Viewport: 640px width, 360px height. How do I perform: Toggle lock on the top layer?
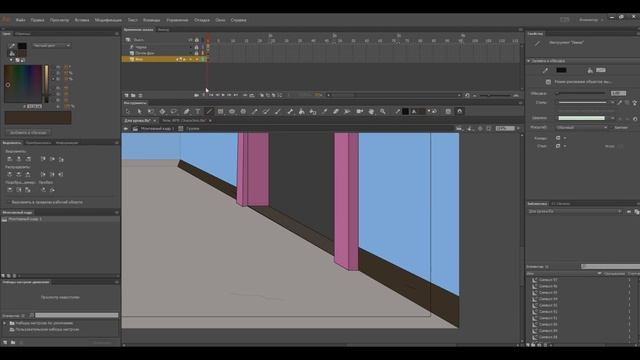pos(196,47)
